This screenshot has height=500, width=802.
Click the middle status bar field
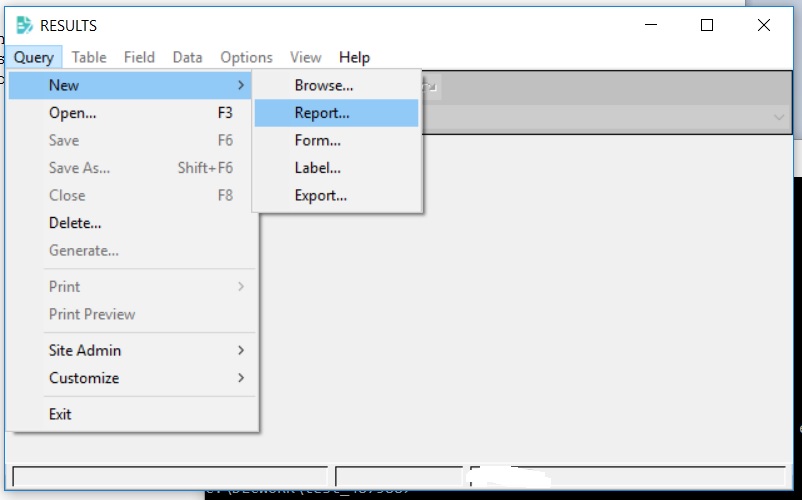pos(399,476)
